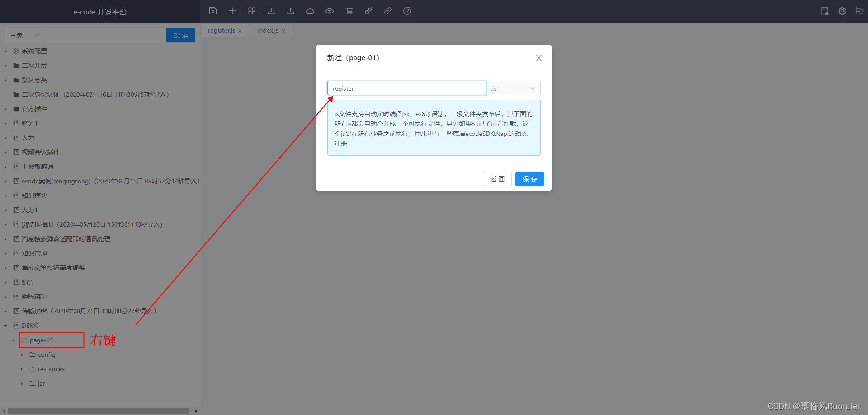Select the page-01 folder
Image resolution: width=868 pixels, height=415 pixels.
tap(41, 340)
